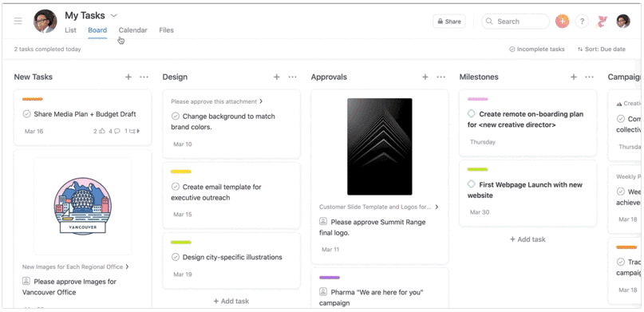
Task: Open the Incomplete tasks filter
Action: click(x=537, y=49)
